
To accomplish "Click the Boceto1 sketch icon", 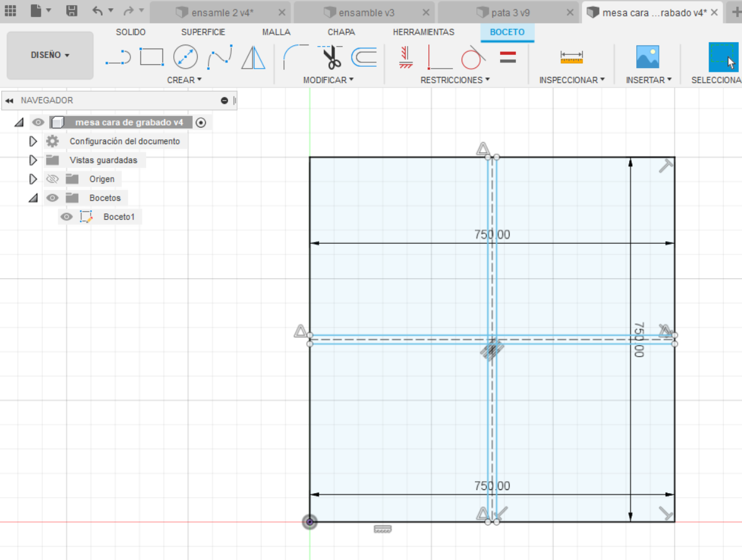I will 86,217.
